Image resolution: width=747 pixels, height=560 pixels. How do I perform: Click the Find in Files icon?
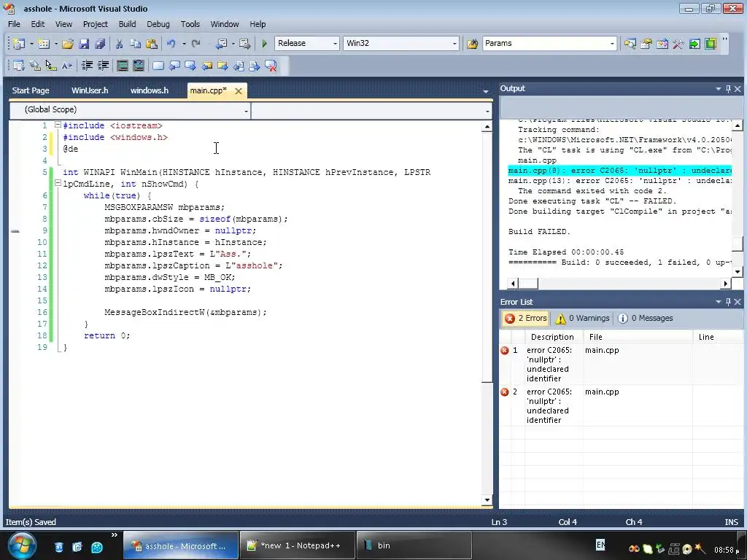click(472, 44)
